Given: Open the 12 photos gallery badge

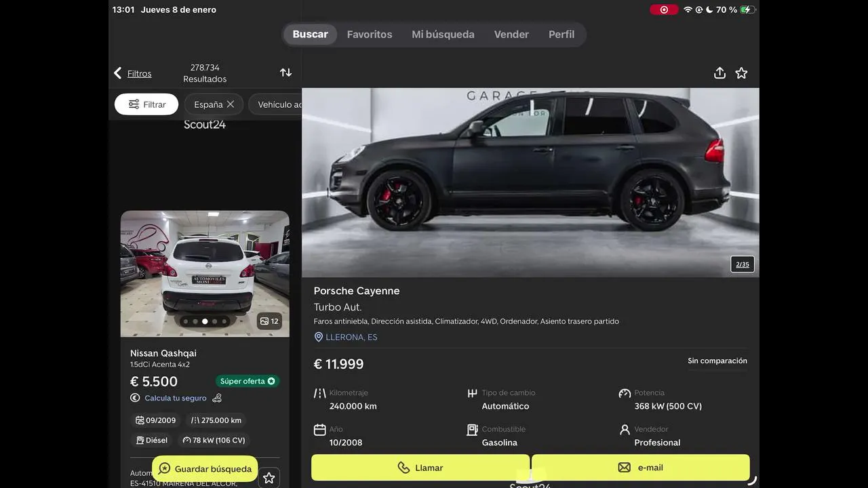Looking at the screenshot, I should (x=269, y=321).
